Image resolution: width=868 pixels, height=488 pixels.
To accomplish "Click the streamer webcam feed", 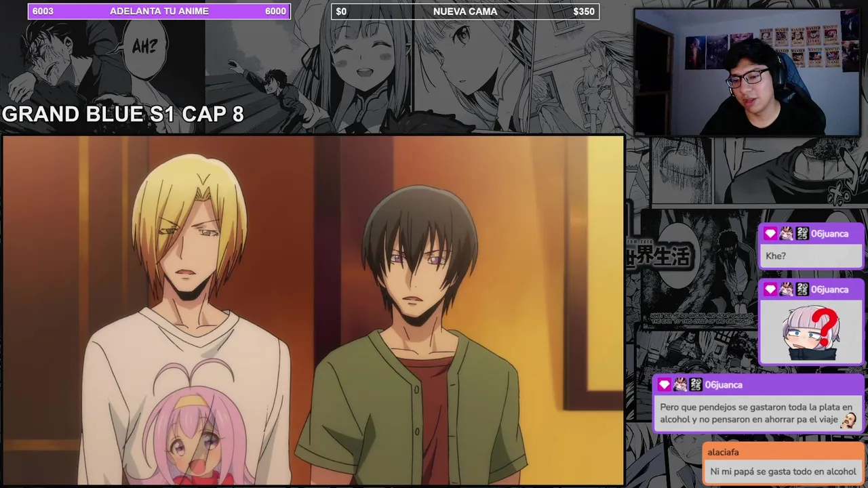I will [748, 73].
